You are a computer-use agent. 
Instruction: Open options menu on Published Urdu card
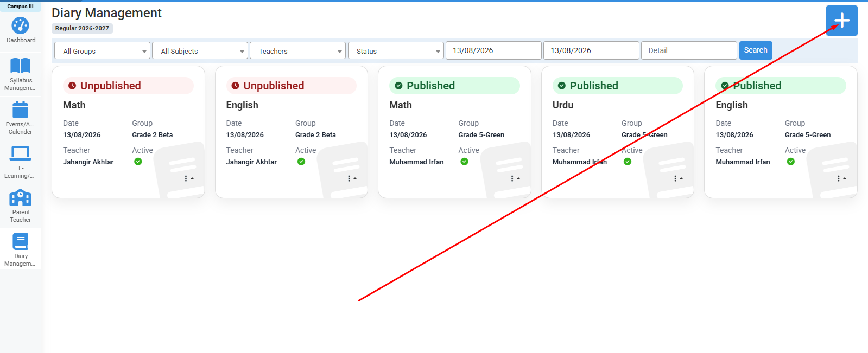(x=678, y=178)
